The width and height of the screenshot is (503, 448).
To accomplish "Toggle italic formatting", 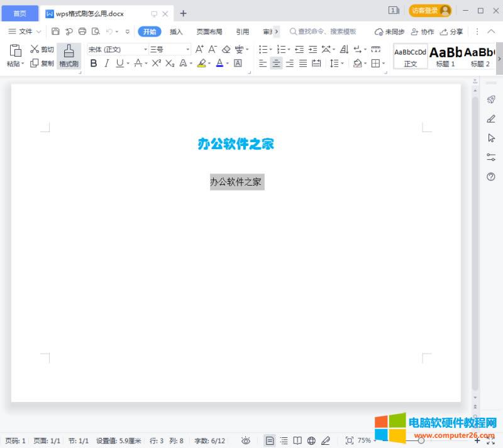I will point(107,63).
